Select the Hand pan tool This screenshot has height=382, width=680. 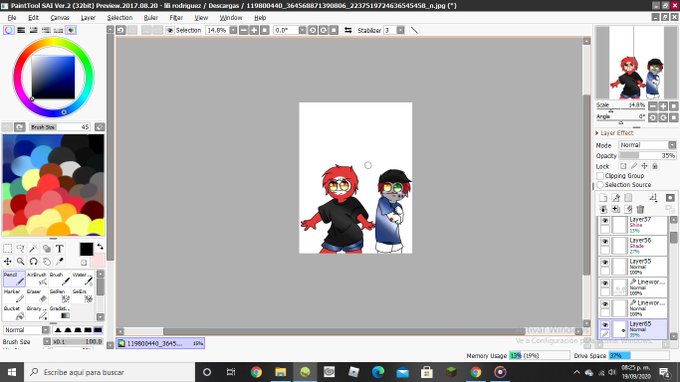46,261
